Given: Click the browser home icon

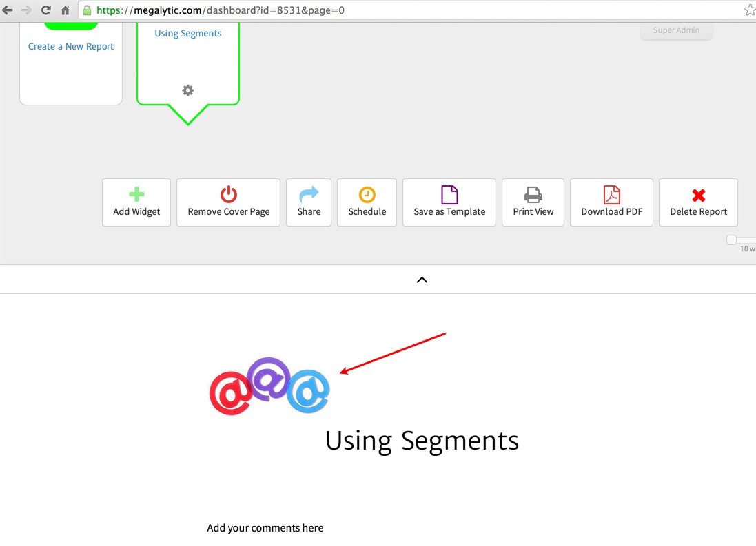Looking at the screenshot, I should pyautogui.click(x=65, y=10).
